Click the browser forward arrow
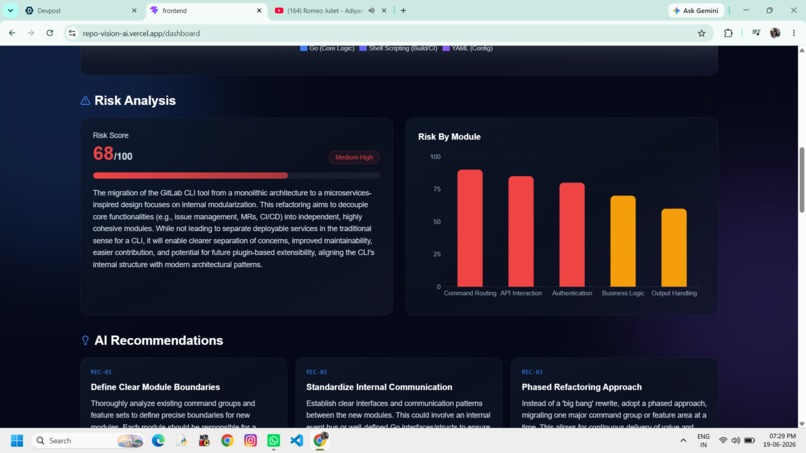The image size is (806, 453). pos(30,33)
